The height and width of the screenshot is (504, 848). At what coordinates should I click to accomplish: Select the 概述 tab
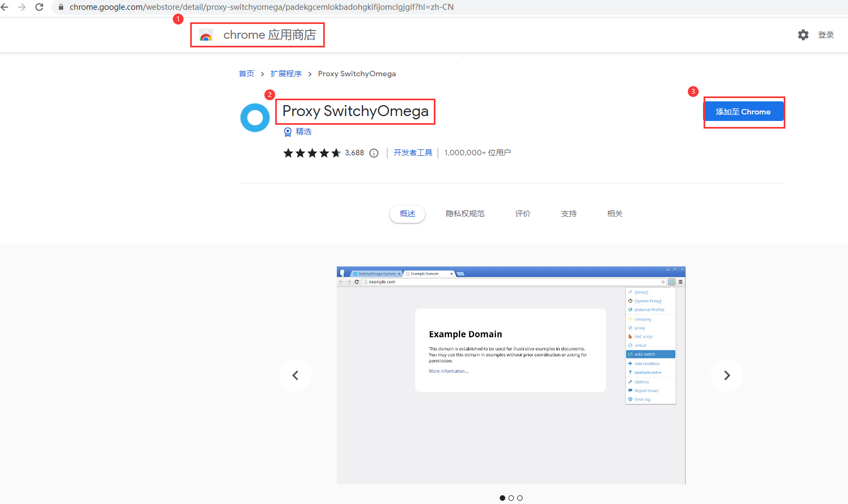click(408, 214)
